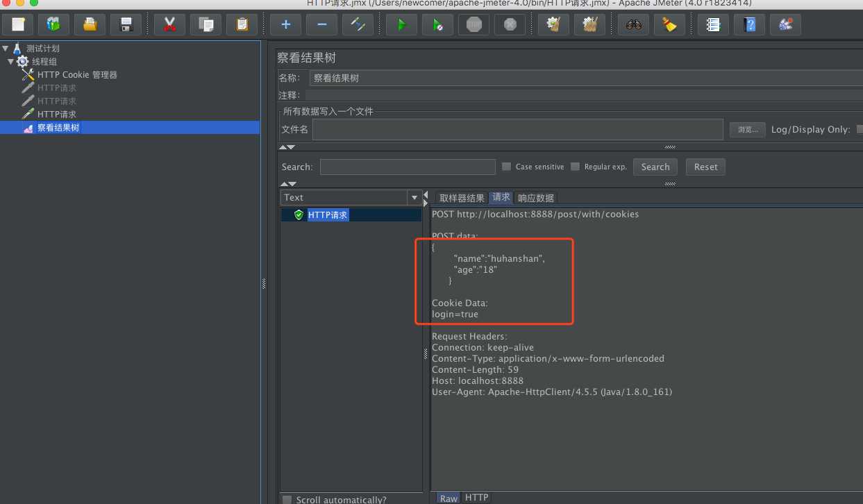Click the Reset button

coord(705,167)
